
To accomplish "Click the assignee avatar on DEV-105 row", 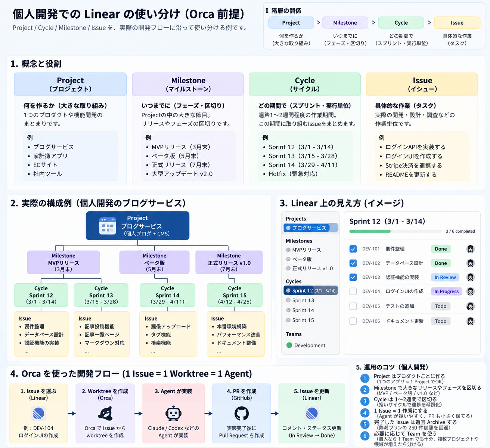I will pos(471,306).
